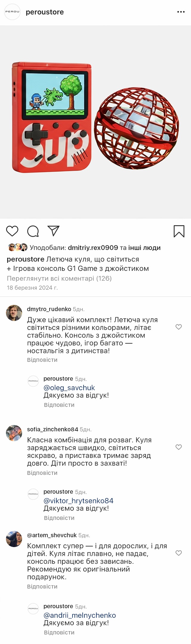
Task: Like artem_shevchuk's comment
Action: pyautogui.click(x=178, y=553)
